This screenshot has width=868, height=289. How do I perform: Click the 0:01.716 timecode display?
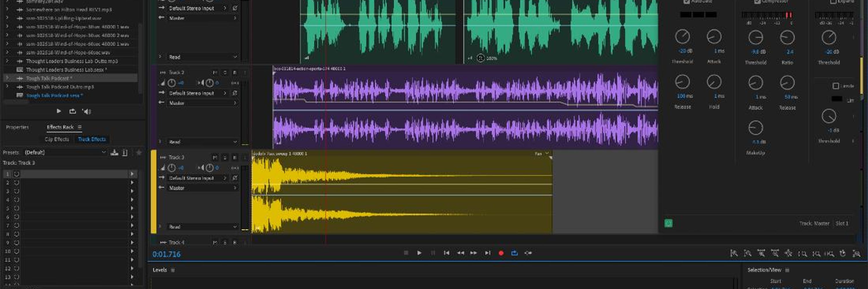(x=166, y=254)
